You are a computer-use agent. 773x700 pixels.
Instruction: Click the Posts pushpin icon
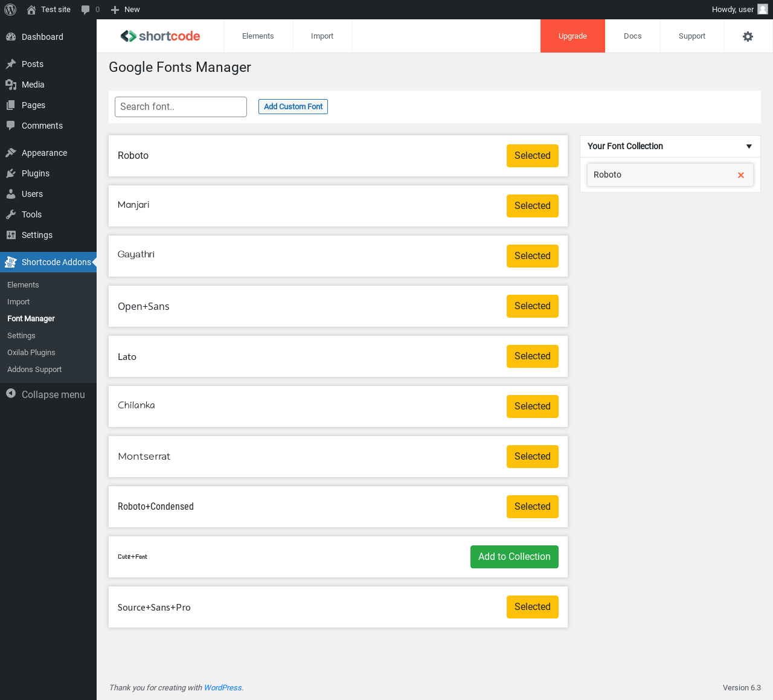pyautogui.click(x=11, y=64)
